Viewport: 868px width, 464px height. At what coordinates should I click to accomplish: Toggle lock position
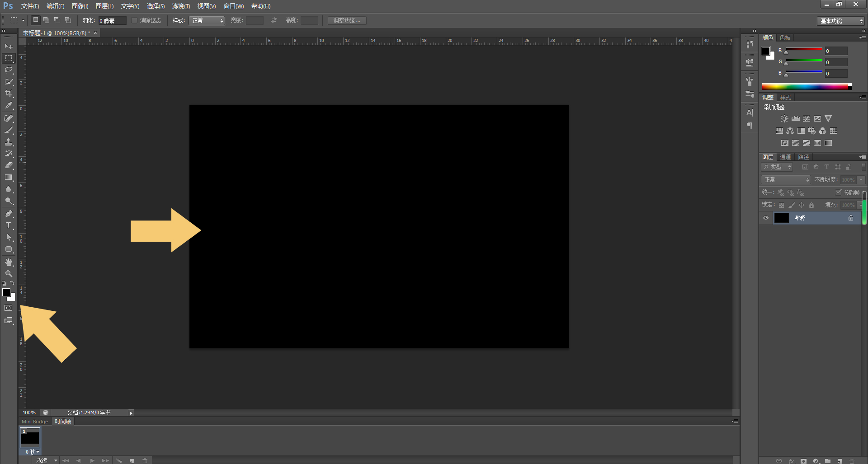coord(802,205)
